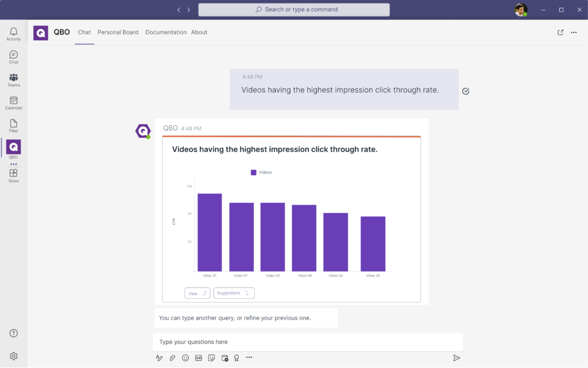Screen dimensions: 588x368
Task: Click the View button below the chart
Action: pos(197,293)
